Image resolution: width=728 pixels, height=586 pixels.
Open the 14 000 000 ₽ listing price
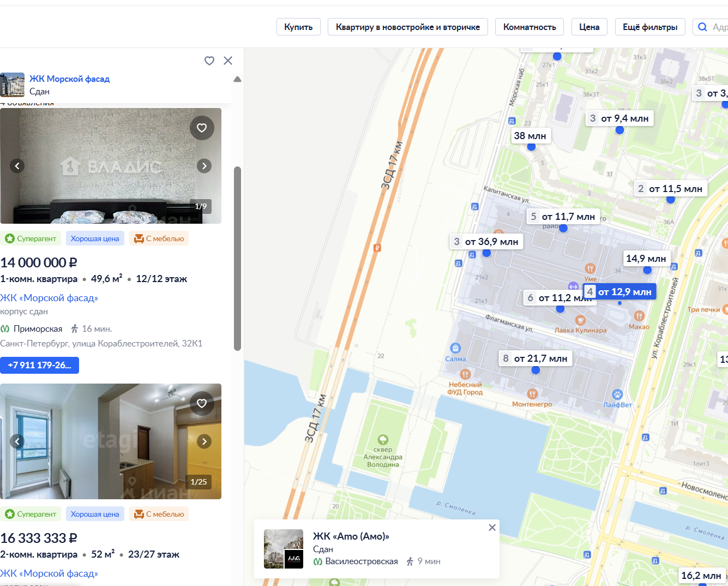pyautogui.click(x=39, y=262)
